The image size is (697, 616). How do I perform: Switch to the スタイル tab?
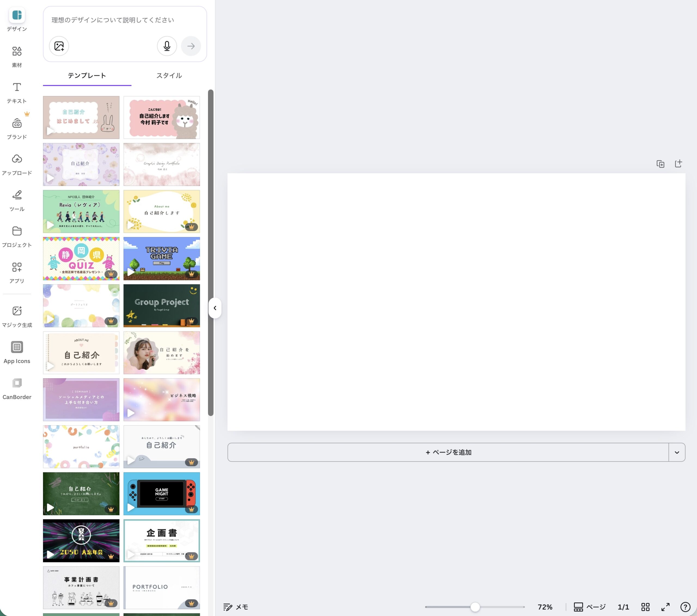tap(169, 75)
